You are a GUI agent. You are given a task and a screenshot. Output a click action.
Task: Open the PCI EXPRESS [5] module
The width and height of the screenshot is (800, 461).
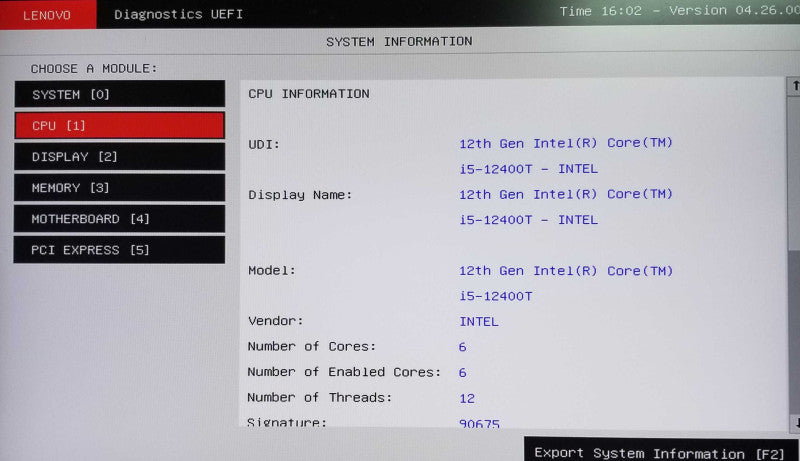click(x=119, y=250)
